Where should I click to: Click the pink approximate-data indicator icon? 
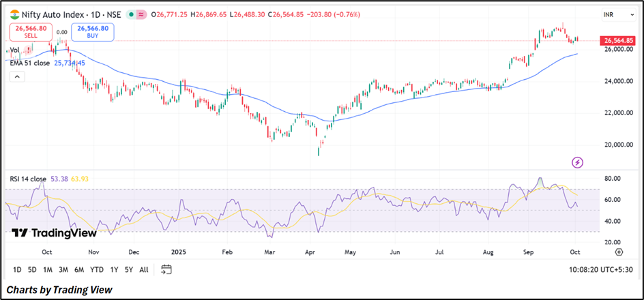click(x=142, y=14)
